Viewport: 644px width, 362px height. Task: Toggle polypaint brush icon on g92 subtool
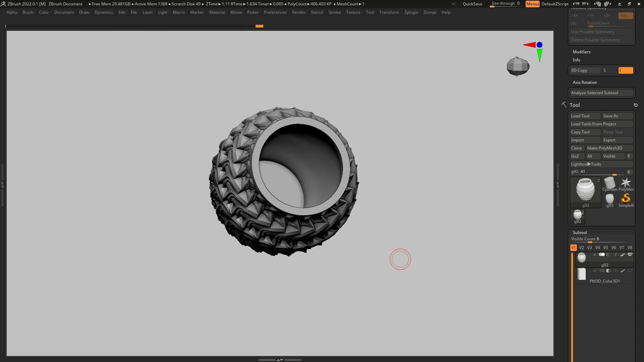click(x=623, y=255)
